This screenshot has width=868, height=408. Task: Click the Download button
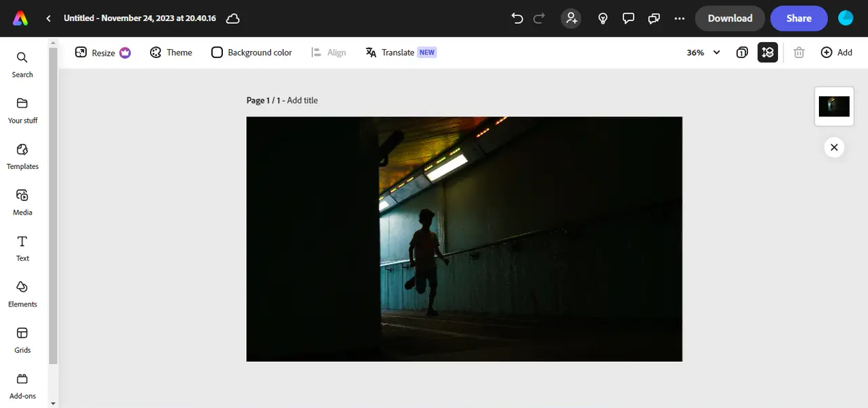(730, 18)
